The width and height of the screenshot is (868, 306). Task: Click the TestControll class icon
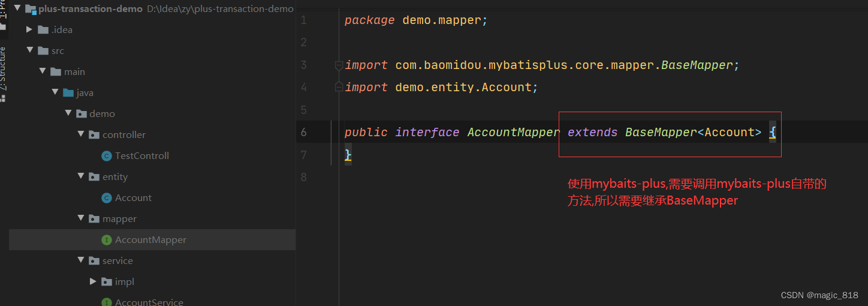[x=107, y=156]
